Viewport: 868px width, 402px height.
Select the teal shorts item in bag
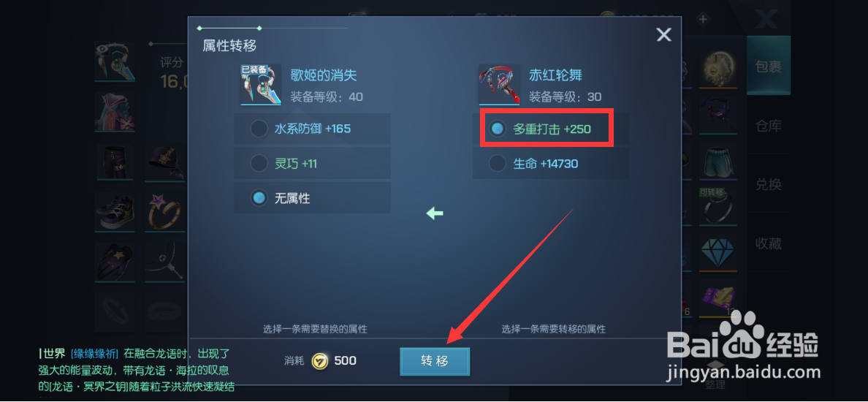tap(718, 162)
